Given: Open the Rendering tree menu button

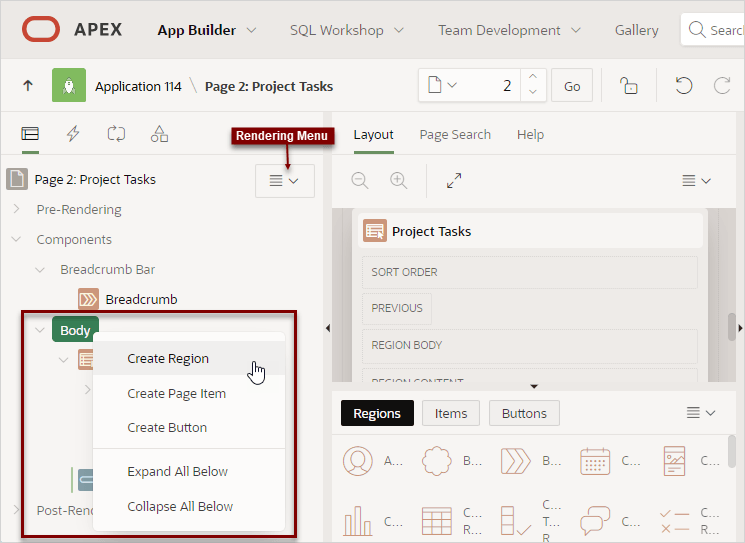Looking at the screenshot, I should click(285, 181).
